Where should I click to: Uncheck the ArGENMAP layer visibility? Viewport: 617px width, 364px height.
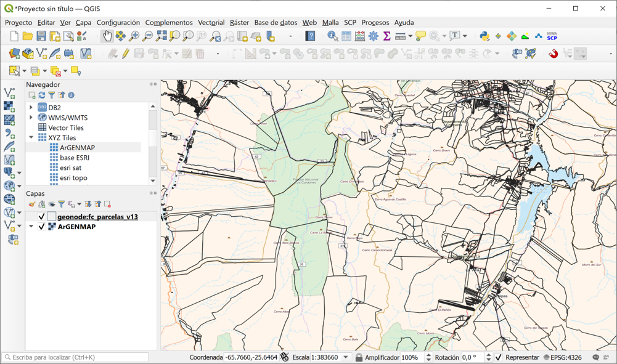(x=41, y=227)
